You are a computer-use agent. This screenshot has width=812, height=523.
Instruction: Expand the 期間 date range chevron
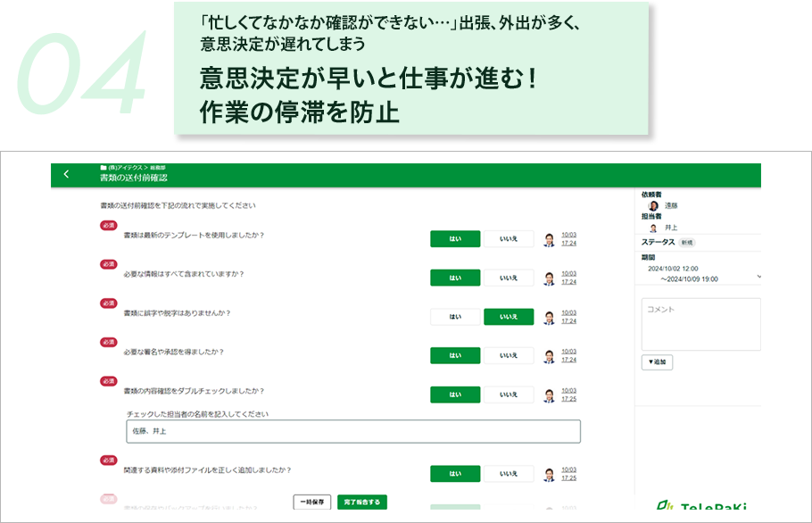click(759, 277)
